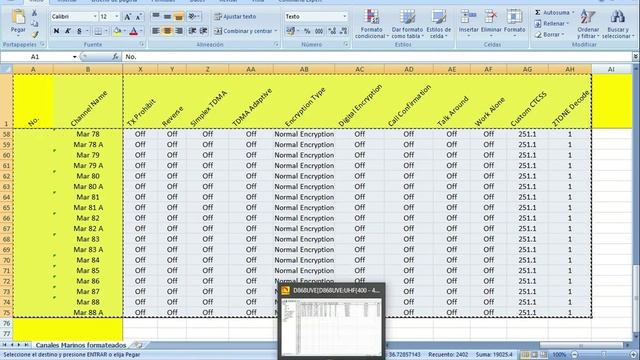Click the cell borders icon
The height and width of the screenshot is (360, 640).
click(98, 31)
